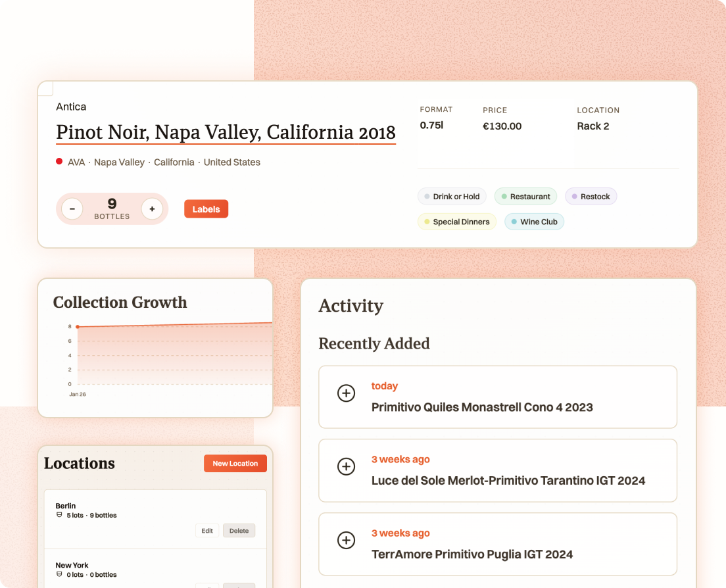Toggle the Restock tag
The height and width of the screenshot is (588, 726).
pos(591,197)
